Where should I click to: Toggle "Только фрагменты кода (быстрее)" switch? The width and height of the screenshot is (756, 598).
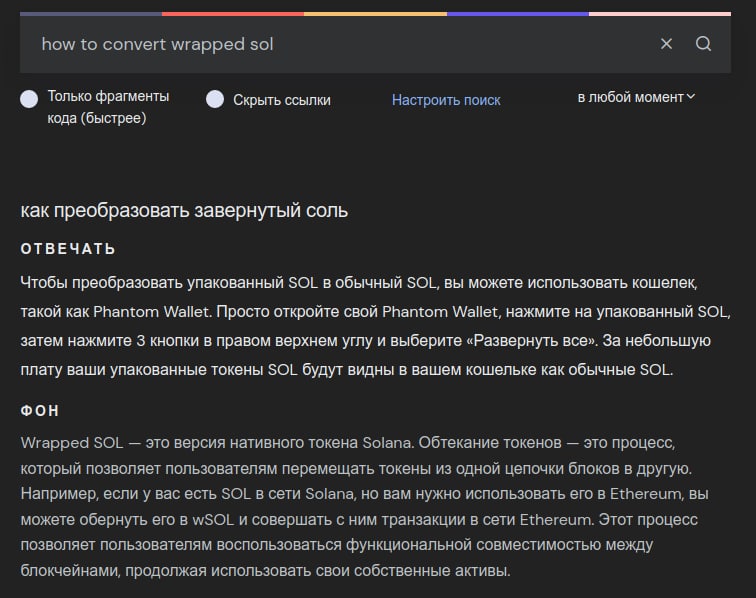[x=30, y=98]
